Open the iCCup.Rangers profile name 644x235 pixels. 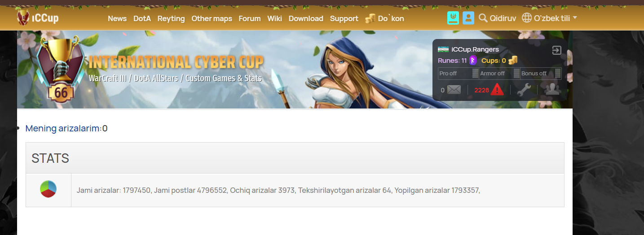[x=475, y=49]
